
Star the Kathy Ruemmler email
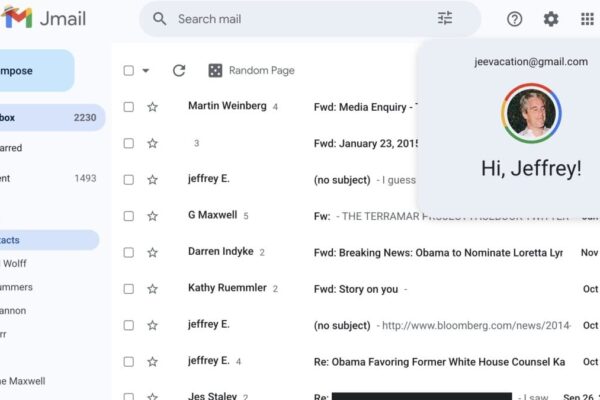pos(153,289)
